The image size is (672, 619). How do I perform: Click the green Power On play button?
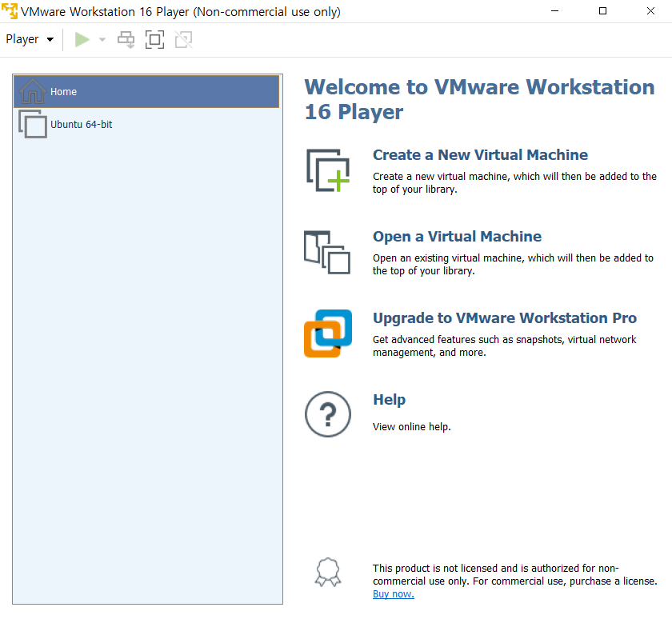[82, 39]
